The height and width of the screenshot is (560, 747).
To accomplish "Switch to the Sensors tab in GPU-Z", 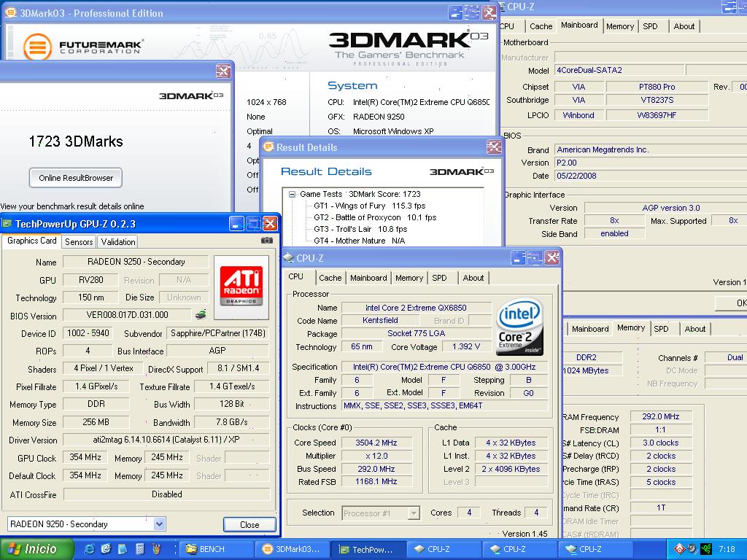I will click(79, 241).
